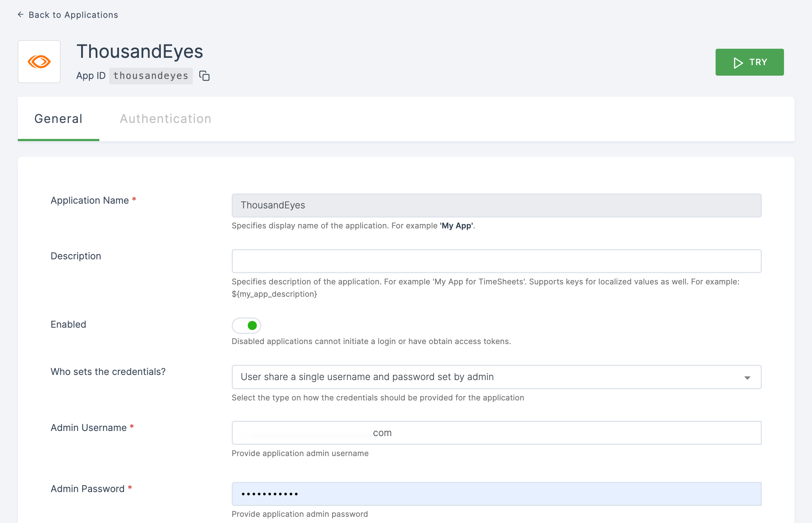The height and width of the screenshot is (523, 812).
Task: Click the ThousandEyes page heading
Action: 140,51
